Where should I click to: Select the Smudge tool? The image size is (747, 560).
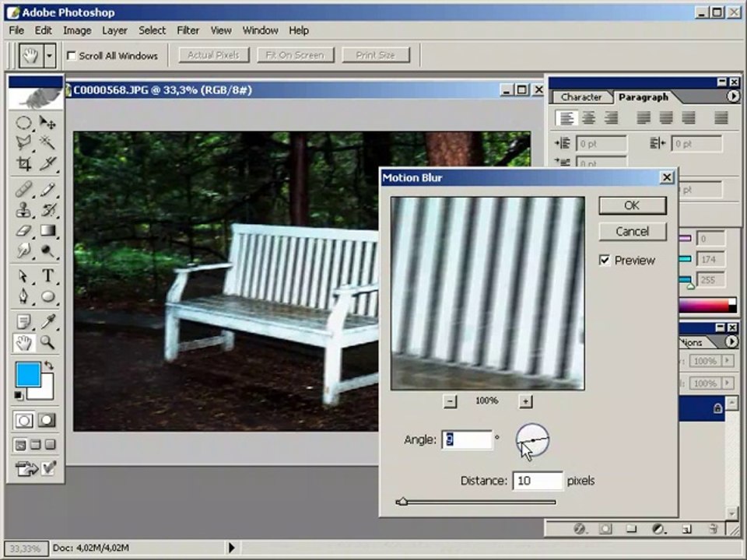pos(24,250)
